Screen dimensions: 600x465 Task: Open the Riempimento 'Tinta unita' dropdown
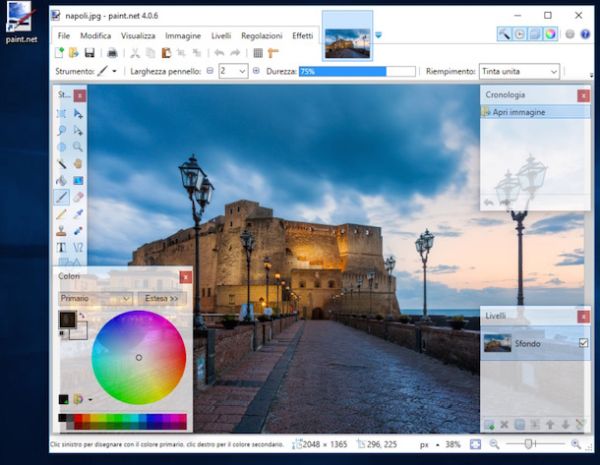coord(519,71)
